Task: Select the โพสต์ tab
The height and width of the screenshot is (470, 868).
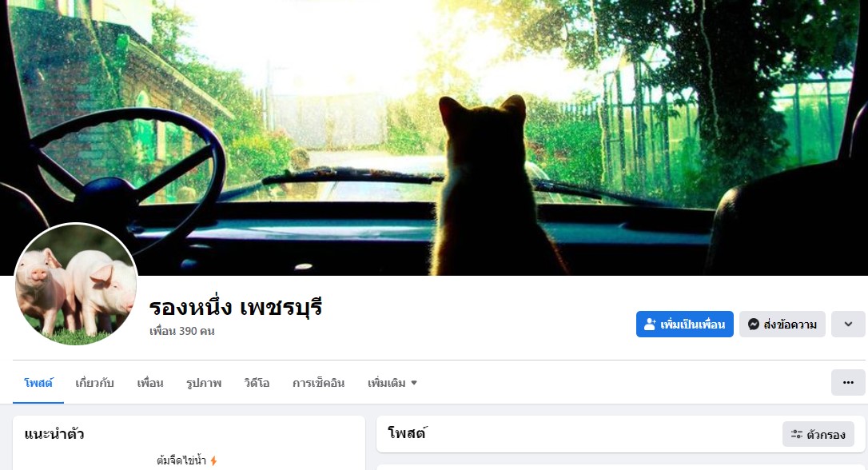Action: click(x=38, y=383)
